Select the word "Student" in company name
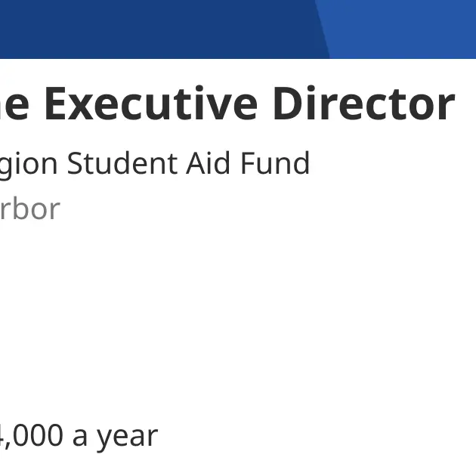 tap(122, 163)
